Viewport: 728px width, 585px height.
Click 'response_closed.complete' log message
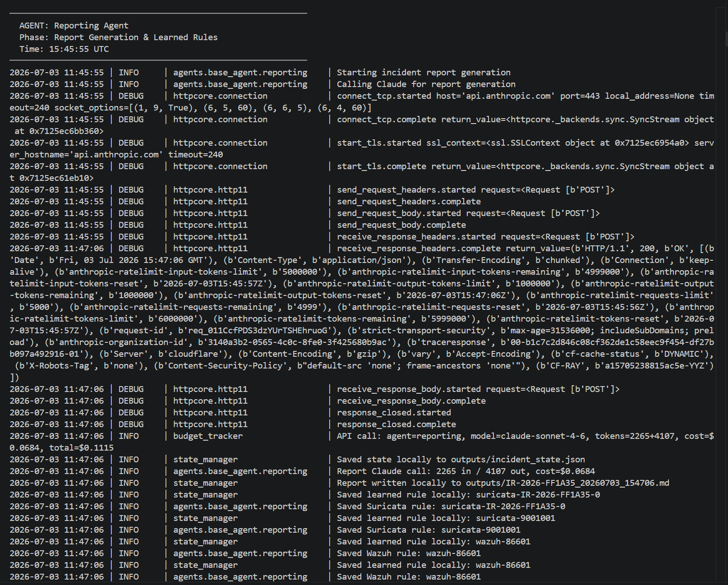point(396,424)
